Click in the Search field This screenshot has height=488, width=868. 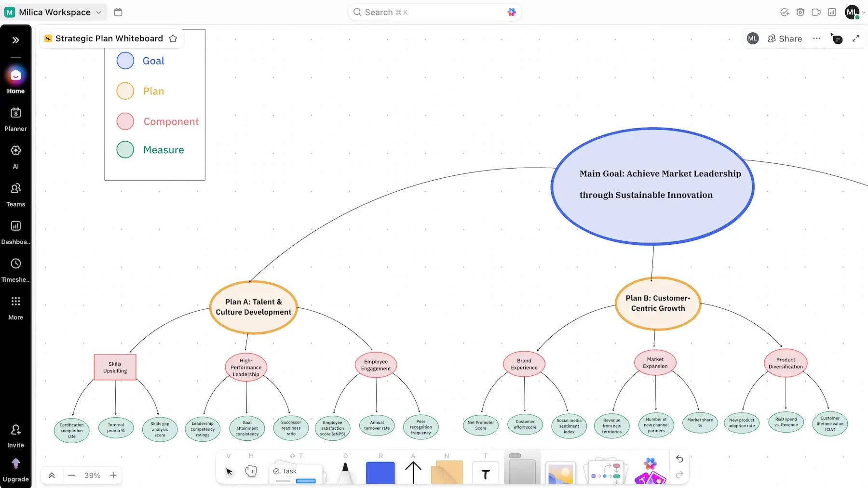tap(434, 12)
